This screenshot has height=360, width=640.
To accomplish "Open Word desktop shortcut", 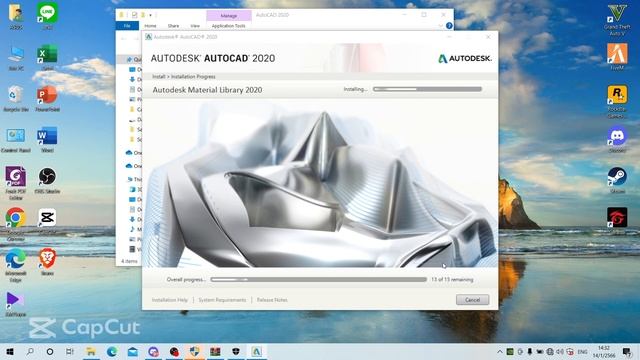I will point(47,139).
